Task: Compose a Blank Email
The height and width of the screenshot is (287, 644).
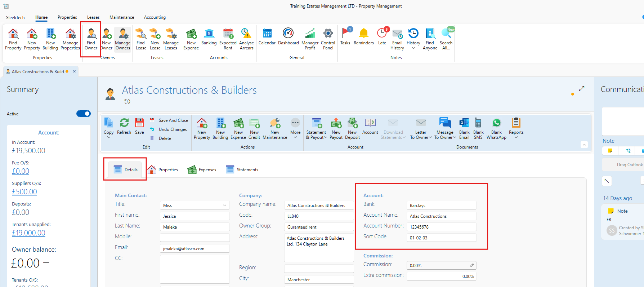Action: (x=464, y=129)
